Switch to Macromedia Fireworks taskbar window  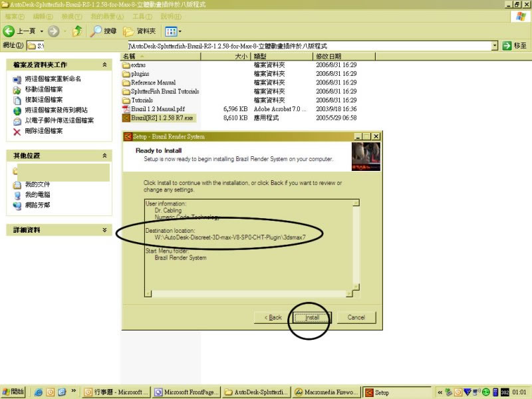[327, 392]
